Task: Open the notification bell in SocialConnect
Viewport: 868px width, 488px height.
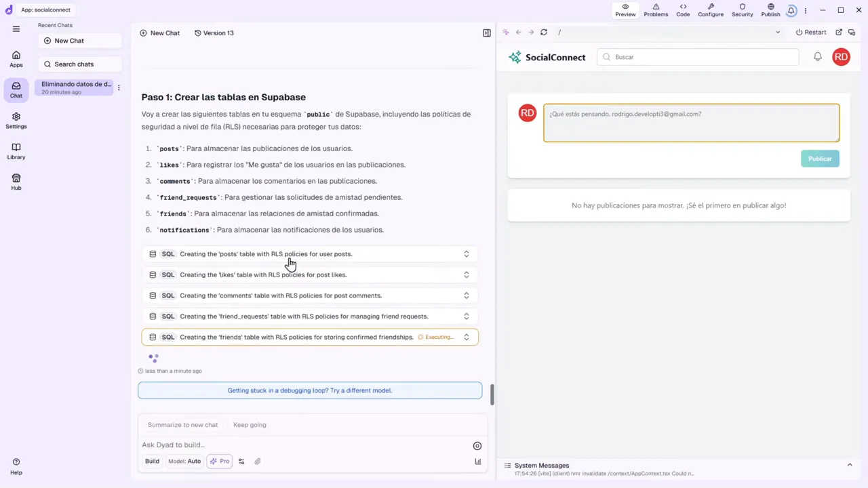Action: [817, 57]
